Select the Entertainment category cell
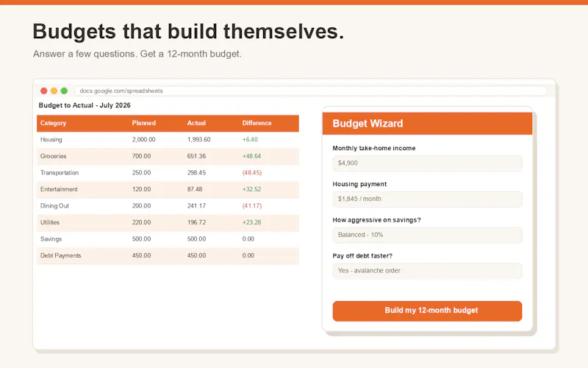This screenshot has height=368, width=588. [59, 189]
